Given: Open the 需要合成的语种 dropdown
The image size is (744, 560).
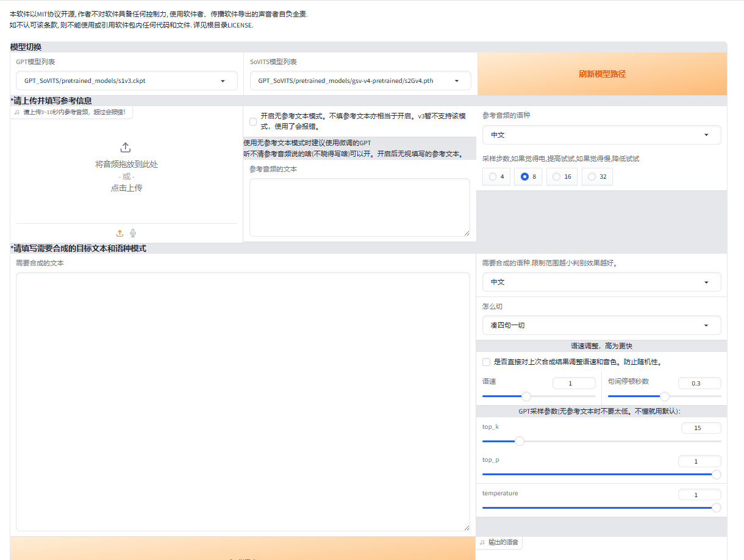Looking at the screenshot, I should (601, 282).
